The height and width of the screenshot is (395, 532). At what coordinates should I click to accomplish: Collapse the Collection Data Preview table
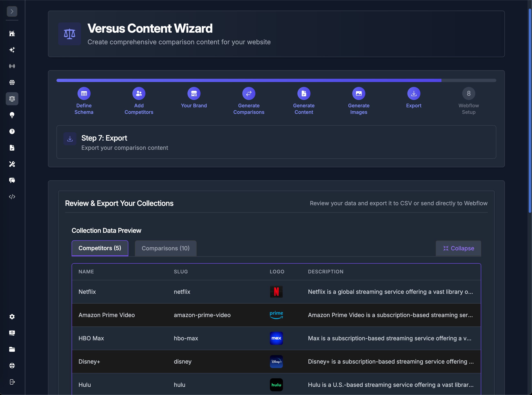(458, 248)
